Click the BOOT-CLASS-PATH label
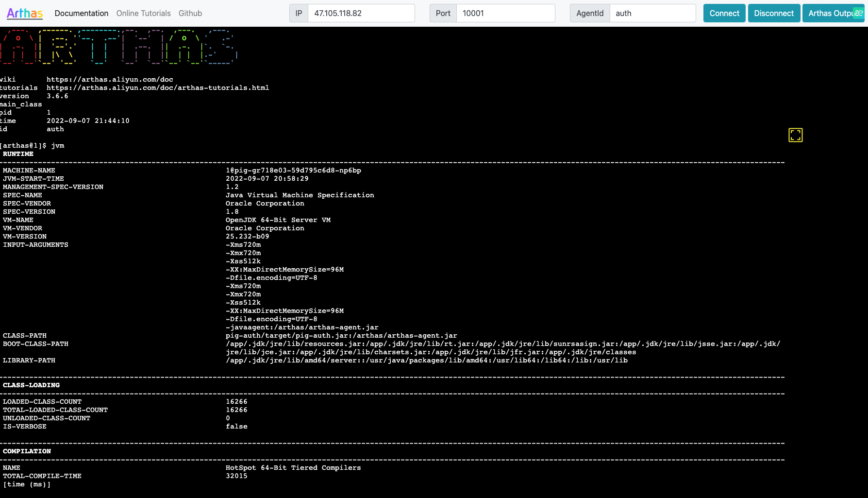Image resolution: width=868 pixels, height=498 pixels. (x=35, y=344)
